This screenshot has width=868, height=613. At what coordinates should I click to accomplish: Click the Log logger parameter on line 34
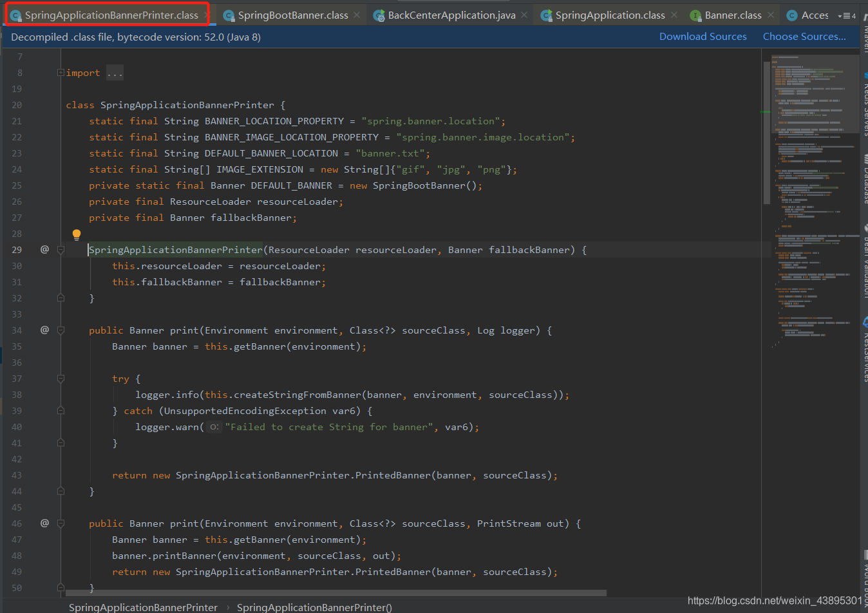pos(506,330)
